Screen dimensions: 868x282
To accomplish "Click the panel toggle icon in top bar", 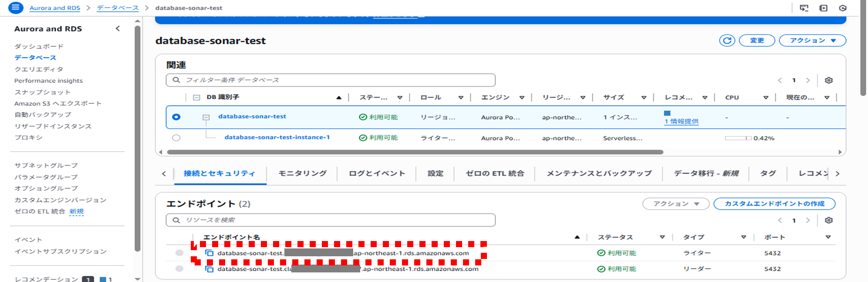I will point(823,8).
